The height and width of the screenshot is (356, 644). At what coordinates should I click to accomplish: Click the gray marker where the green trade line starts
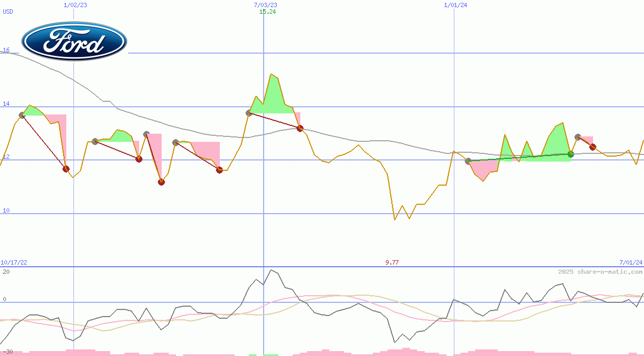pyautogui.click(x=468, y=161)
